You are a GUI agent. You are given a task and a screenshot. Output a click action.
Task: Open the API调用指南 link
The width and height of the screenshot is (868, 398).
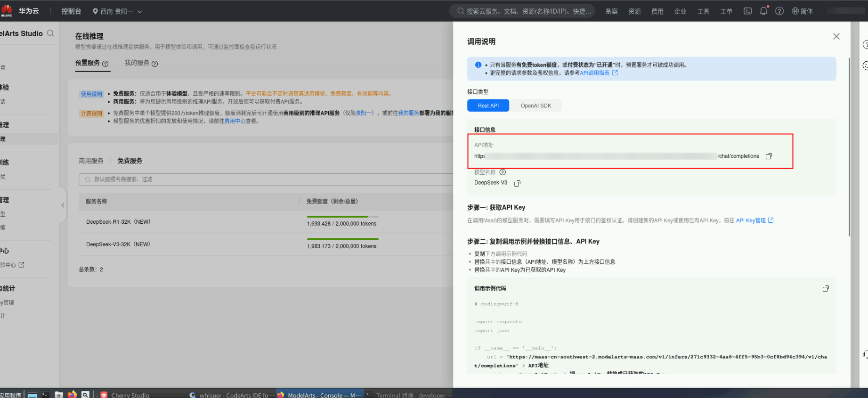point(599,73)
